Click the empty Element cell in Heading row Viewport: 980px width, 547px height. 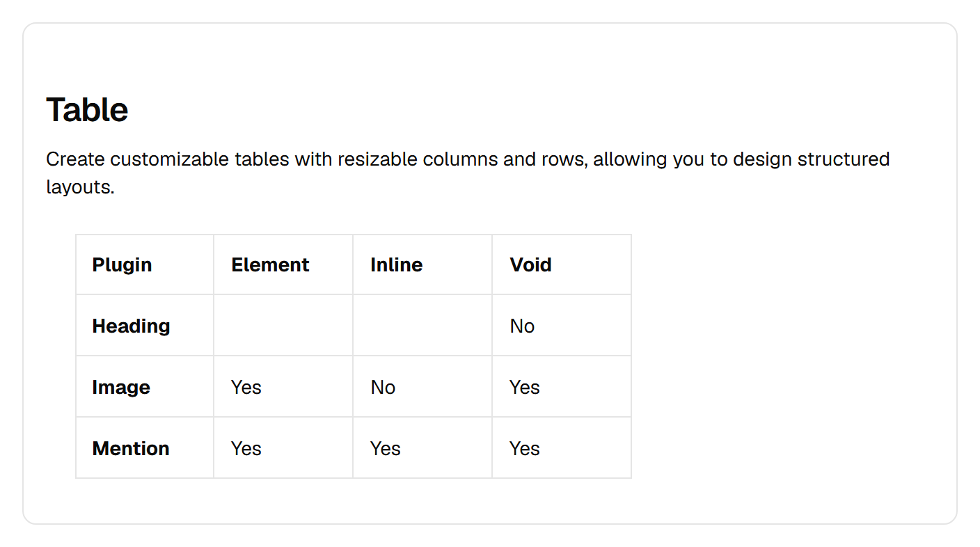[283, 325]
